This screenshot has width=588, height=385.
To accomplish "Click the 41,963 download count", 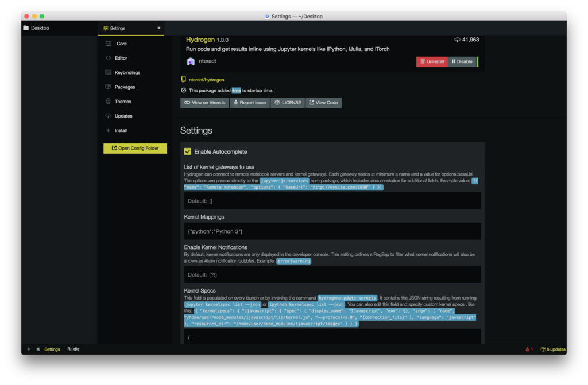I will (470, 40).
